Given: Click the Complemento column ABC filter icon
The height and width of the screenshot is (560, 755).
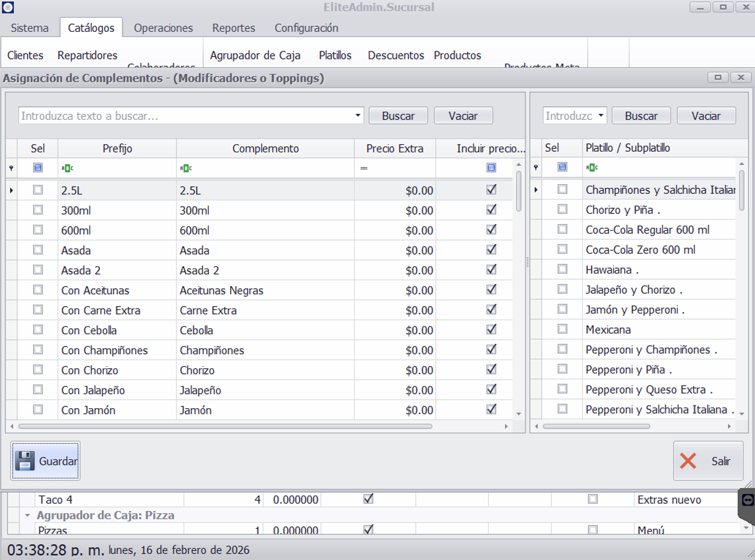Looking at the screenshot, I should pos(186,168).
